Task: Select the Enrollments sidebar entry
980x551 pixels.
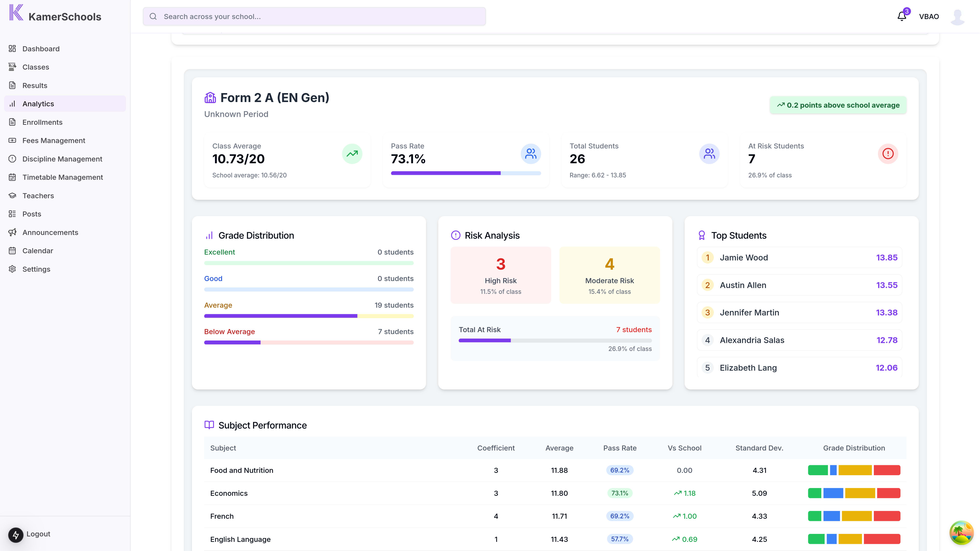Action: (x=42, y=122)
